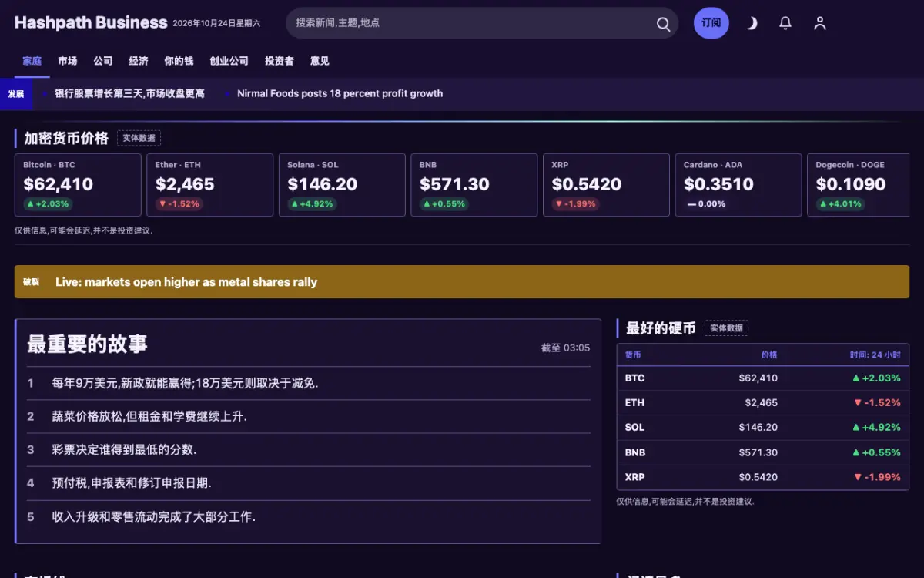Viewport: 924px width, 578px height.
Task: Select the ETH row in coins table
Action: click(763, 403)
